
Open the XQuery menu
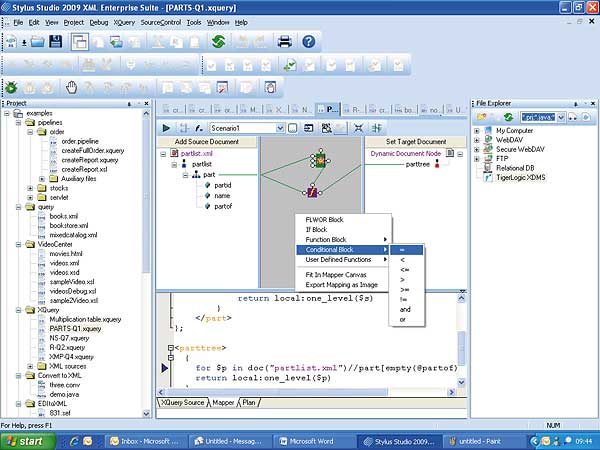[x=124, y=23]
